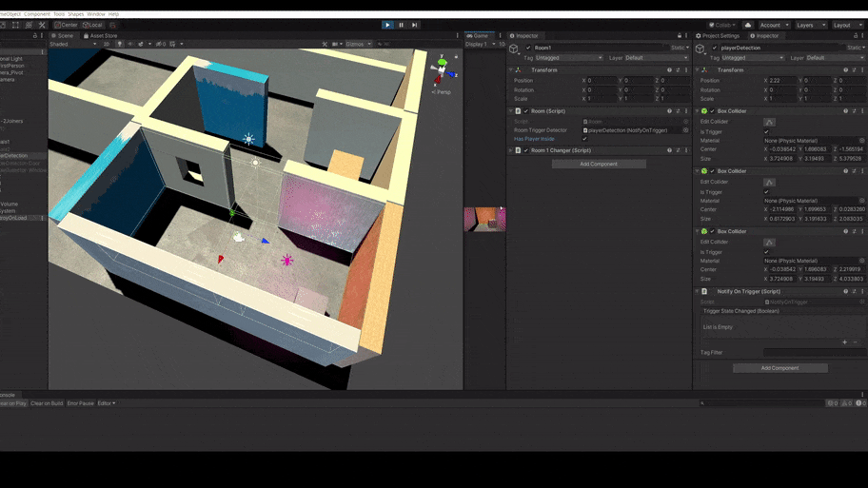The height and width of the screenshot is (488, 868).
Task: Toggle Error Pause in the console
Action: coord(80,403)
